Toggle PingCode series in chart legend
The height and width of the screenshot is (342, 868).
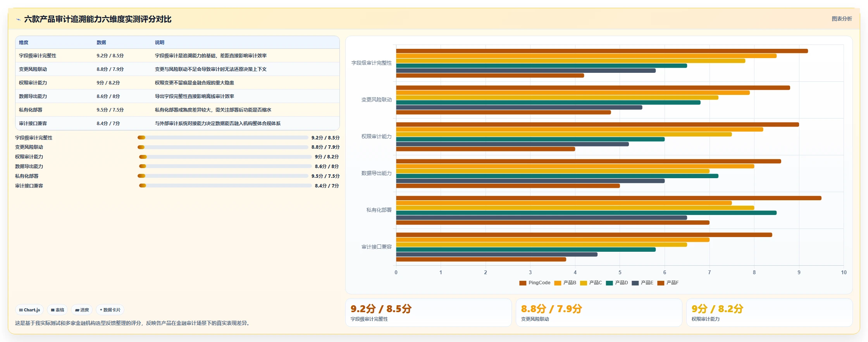coord(535,283)
